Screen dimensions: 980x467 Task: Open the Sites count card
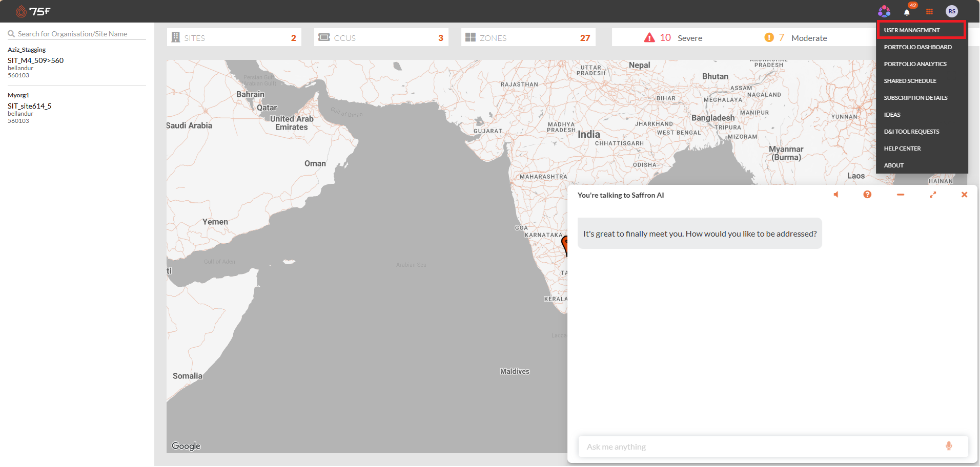point(234,37)
